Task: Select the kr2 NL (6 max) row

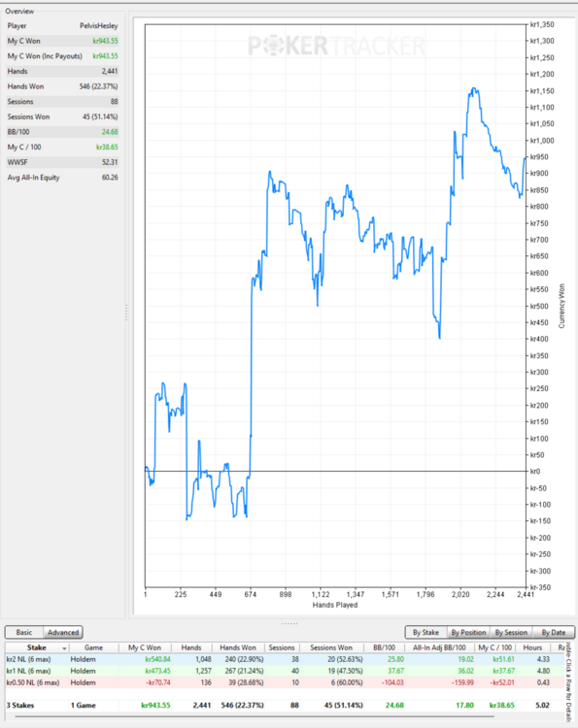Action: tap(285, 659)
